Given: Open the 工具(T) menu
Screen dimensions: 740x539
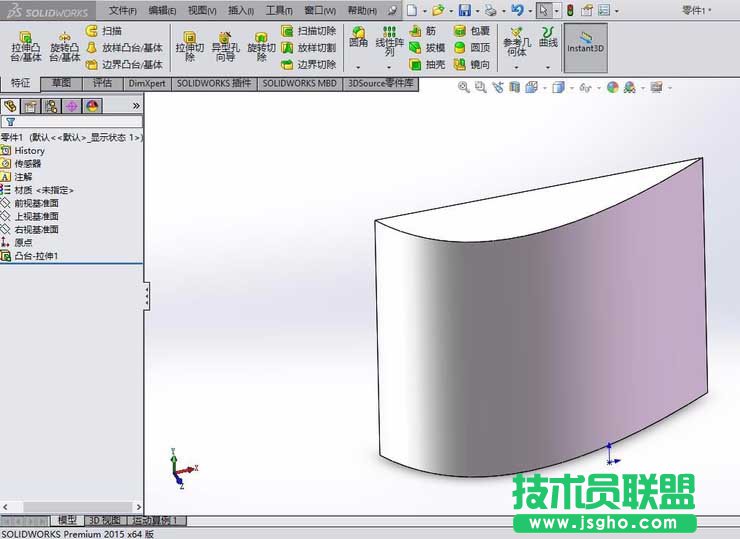Looking at the screenshot, I should 279,10.
